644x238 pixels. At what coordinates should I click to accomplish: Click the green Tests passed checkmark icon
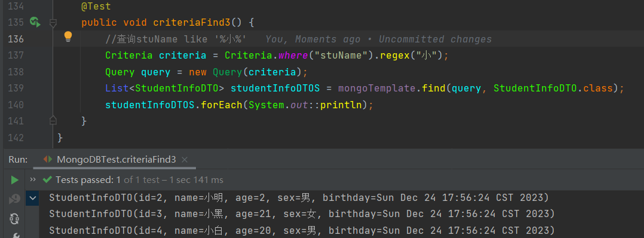pyautogui.click(x=47, y=179)
